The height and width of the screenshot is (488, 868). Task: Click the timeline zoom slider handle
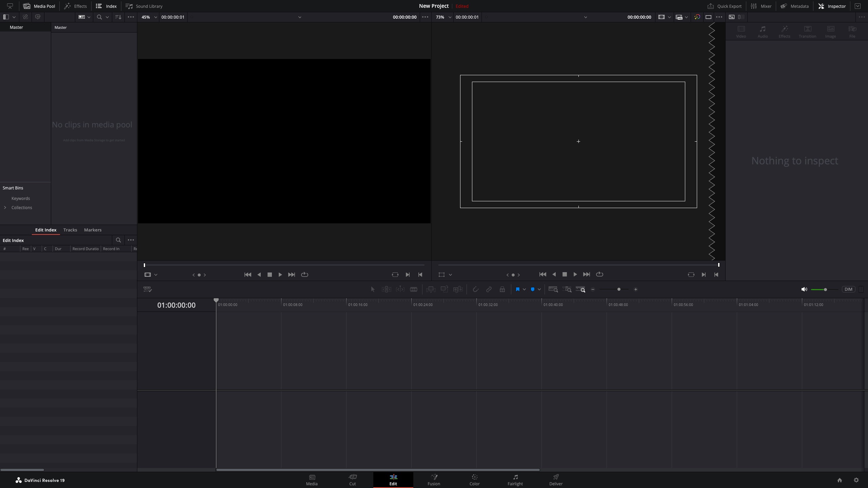coord(619,289)
